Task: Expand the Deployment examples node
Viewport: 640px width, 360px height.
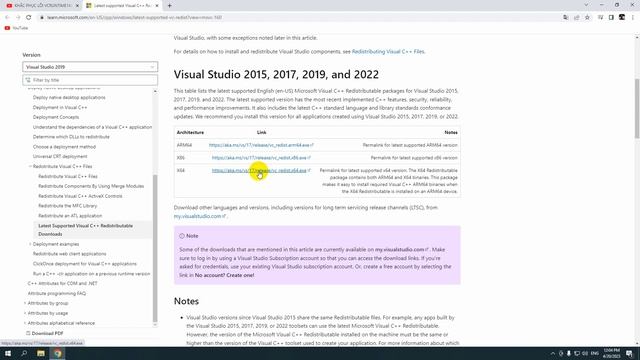Action: [30, 244]
